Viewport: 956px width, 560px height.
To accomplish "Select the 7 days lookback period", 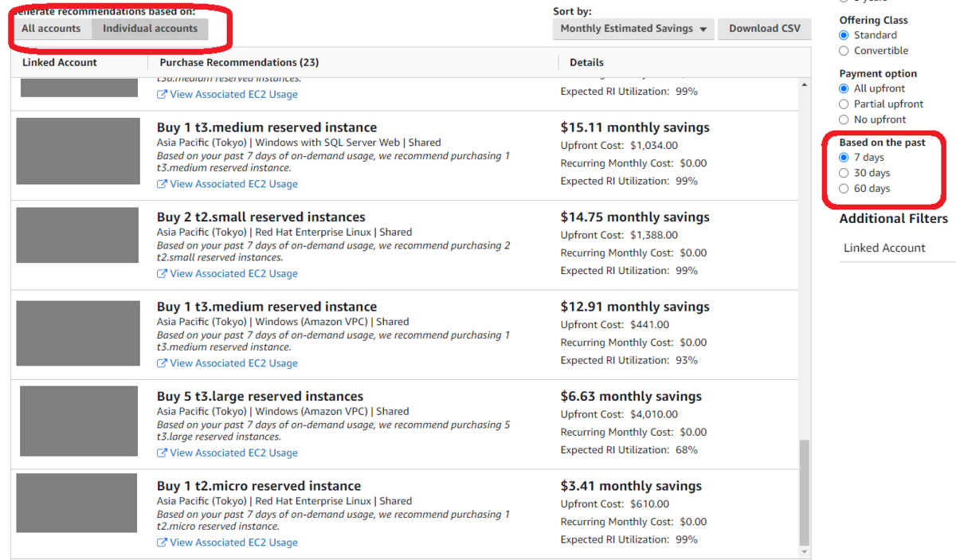I will (x=844, y=158).
